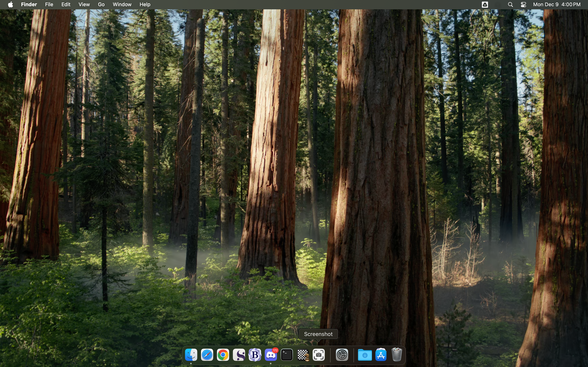Click the Spotlight search icon
This screenshot has width=588, height=367.
click(x=510, y=5)
